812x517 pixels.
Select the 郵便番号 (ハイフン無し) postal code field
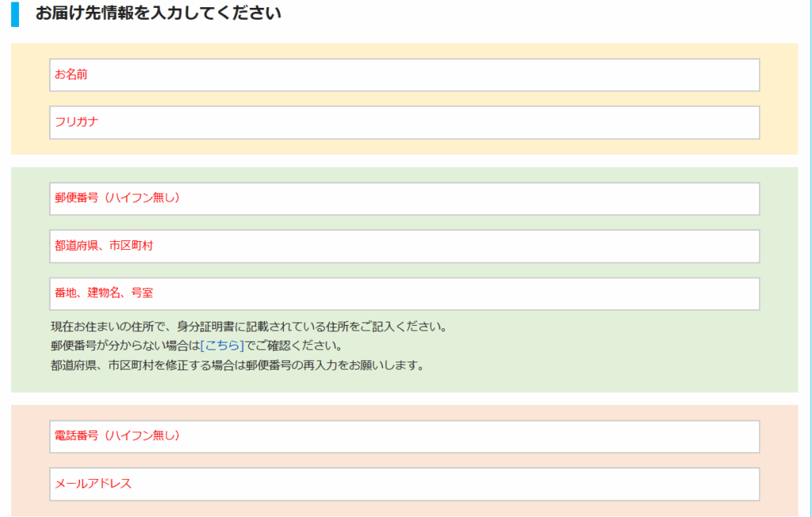tap(404, 199)
